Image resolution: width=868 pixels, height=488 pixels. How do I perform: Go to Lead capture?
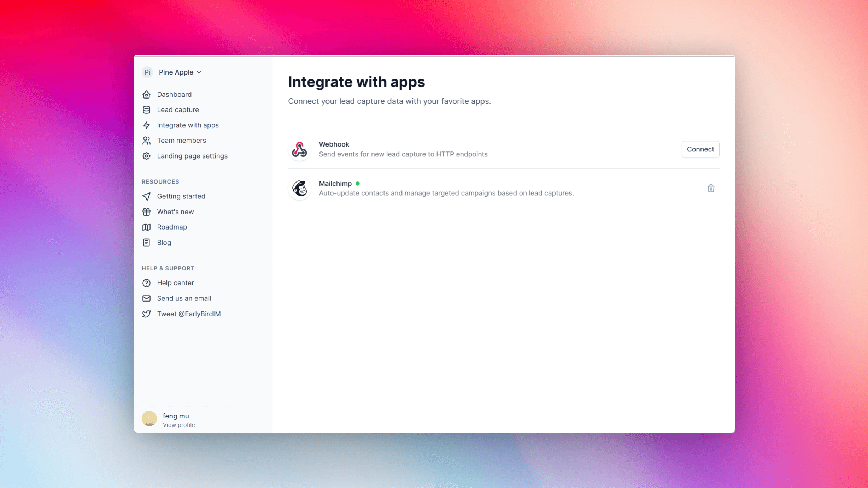pos(178,110)
